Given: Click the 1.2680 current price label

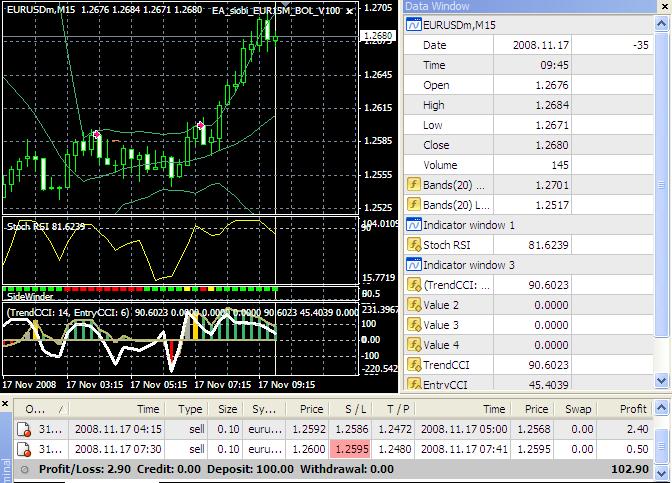Looking at the screenshot, I should 378,36.
